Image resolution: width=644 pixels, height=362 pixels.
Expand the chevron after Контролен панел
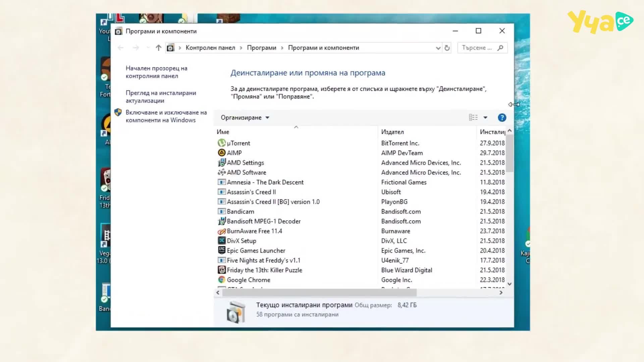(x=241, y=48)
